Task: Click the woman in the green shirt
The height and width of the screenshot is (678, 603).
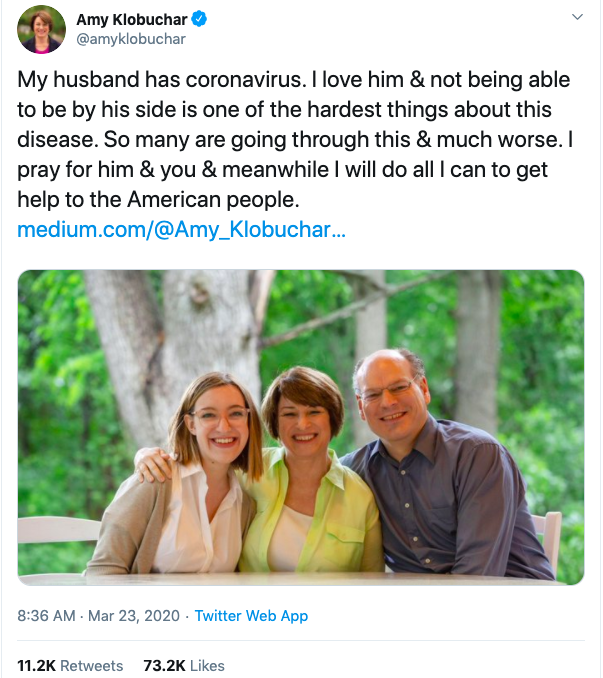Action: point(307,470)
